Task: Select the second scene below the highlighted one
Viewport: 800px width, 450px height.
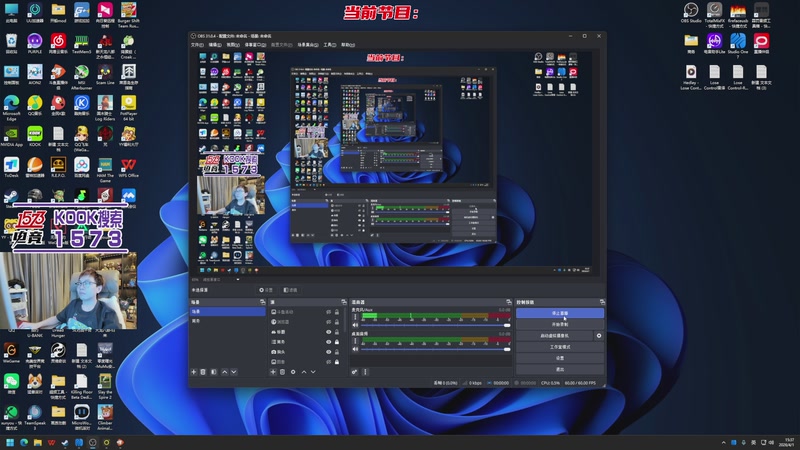Action: coord(228,321)
